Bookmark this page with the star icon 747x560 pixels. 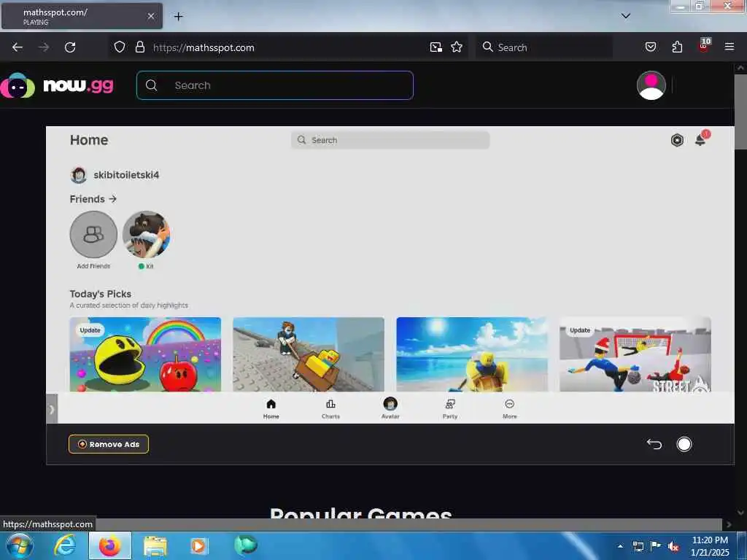coord(457,47)
